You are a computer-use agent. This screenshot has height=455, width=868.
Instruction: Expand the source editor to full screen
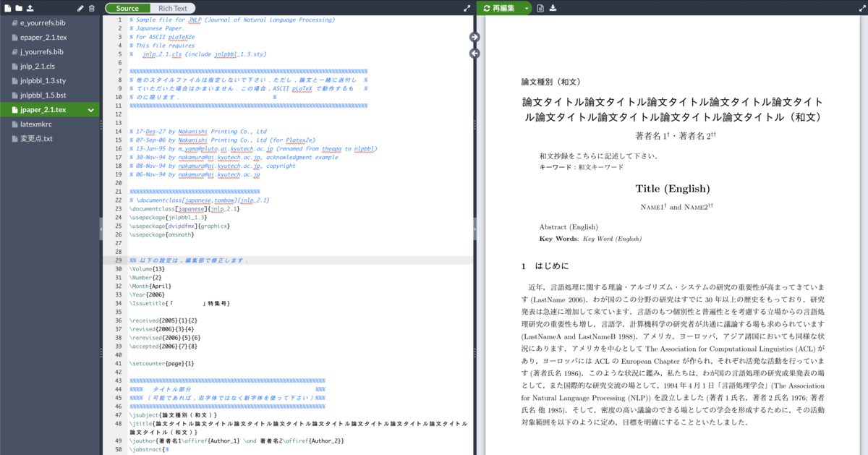(467, 8)
